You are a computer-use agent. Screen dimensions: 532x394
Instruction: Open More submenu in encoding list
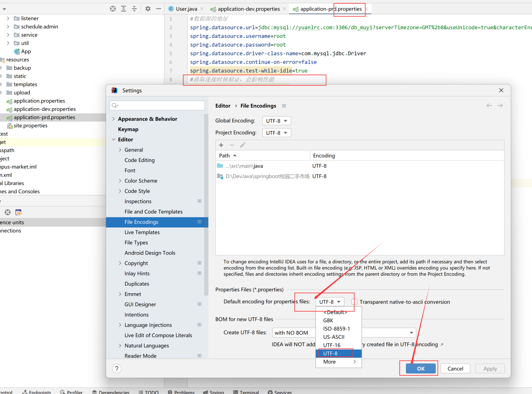pos(338,362)
